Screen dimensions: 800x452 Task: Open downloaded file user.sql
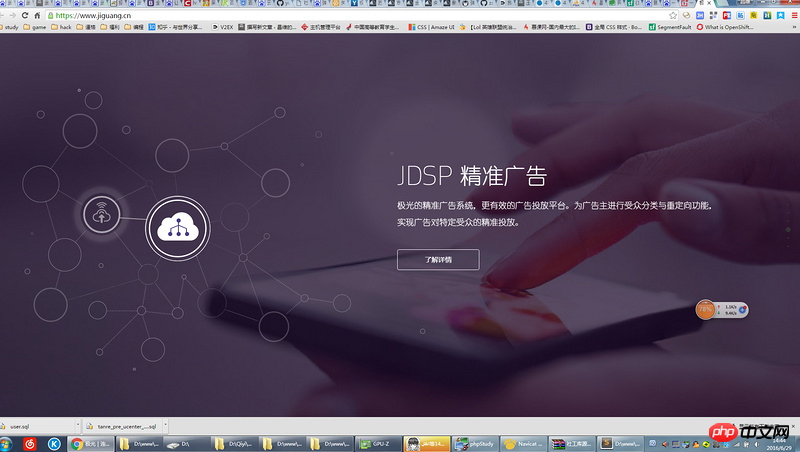click(37, 426)
